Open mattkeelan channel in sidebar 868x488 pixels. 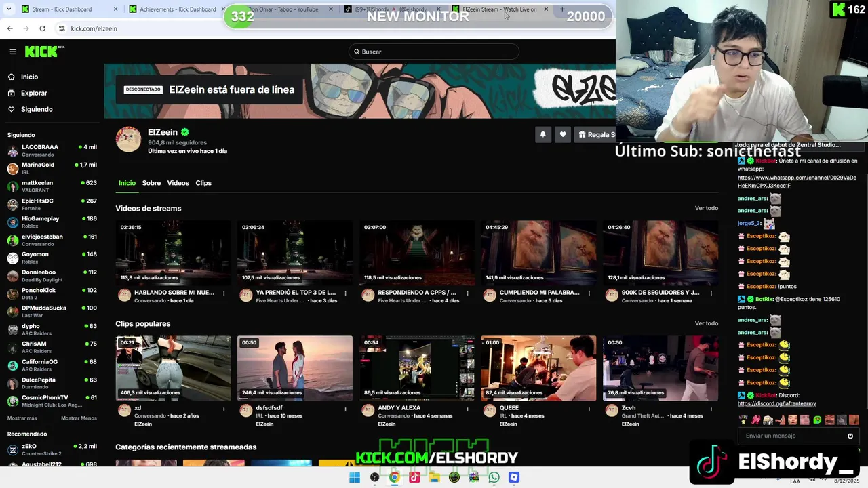coord(52,186)
